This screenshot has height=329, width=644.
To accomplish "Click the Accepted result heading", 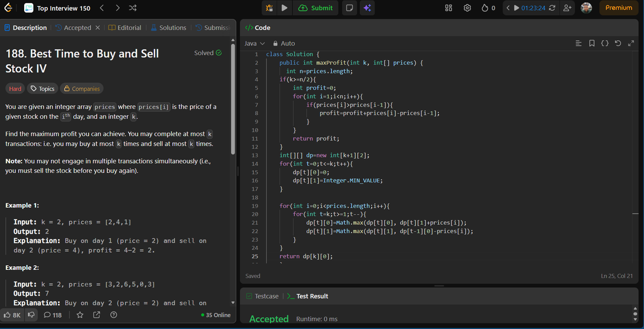I will pyautogui.click(x=269, y=319).
